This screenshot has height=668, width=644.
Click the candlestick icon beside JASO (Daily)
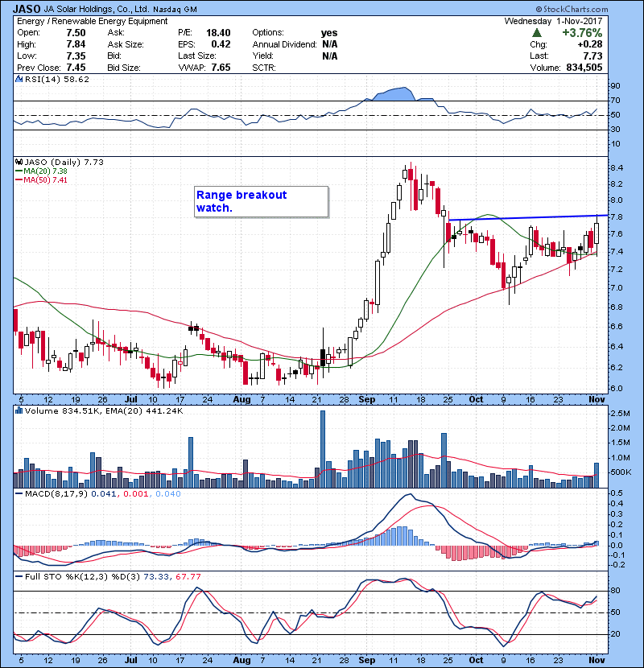click(19, 162)
